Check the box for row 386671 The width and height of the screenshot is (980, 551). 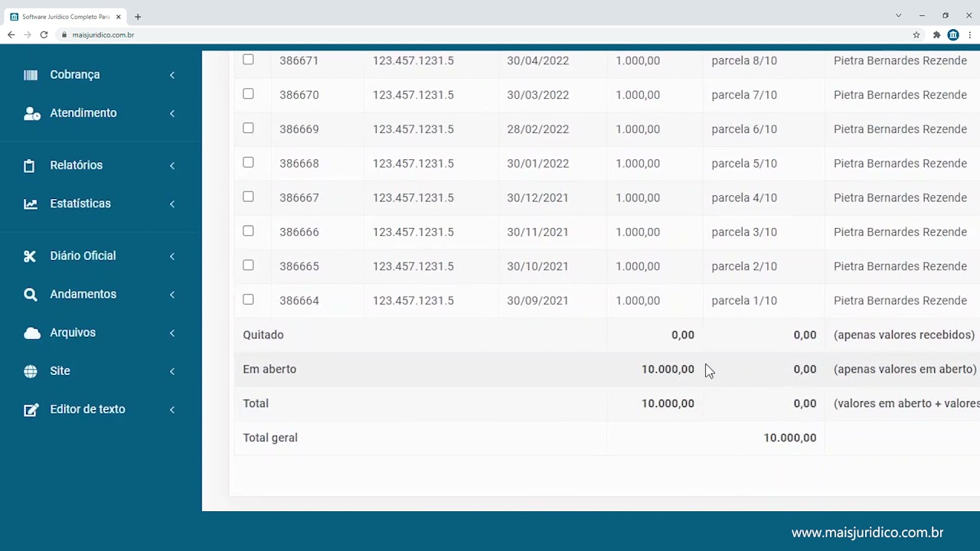point(248,60)
